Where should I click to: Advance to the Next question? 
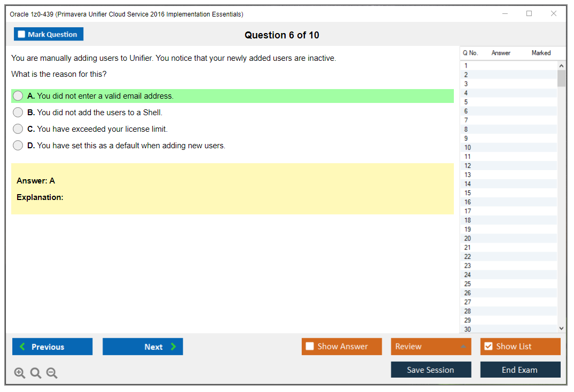click(143, 347)
